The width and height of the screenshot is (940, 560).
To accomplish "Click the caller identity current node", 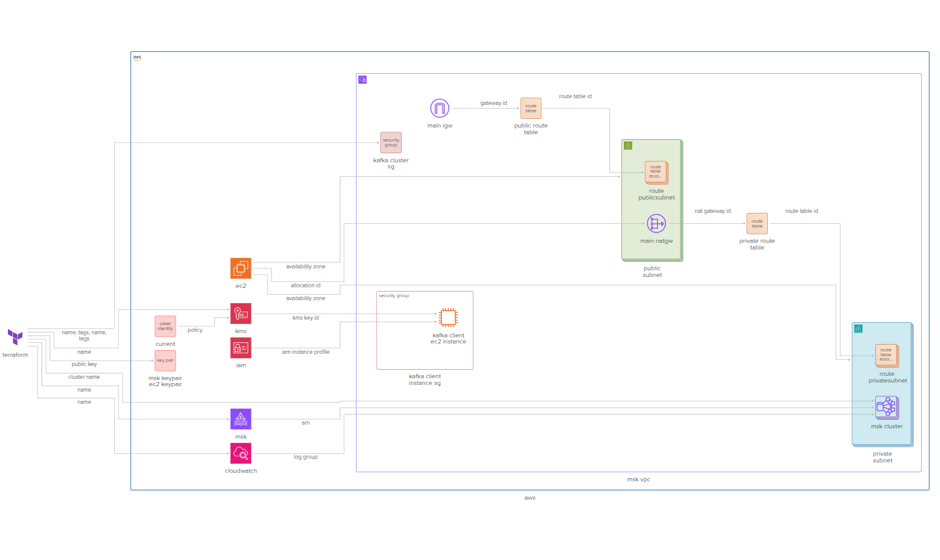I will coord(165,326).
